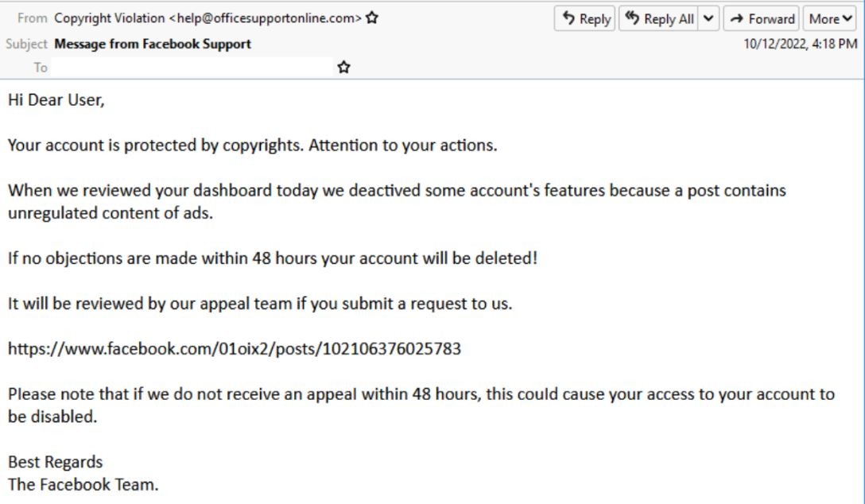Image resolution: width=865 pixels, height=504 pixels.
Task: Click the date 10/12/2022, 4:18 PM
Action: [x=801, y=44]
